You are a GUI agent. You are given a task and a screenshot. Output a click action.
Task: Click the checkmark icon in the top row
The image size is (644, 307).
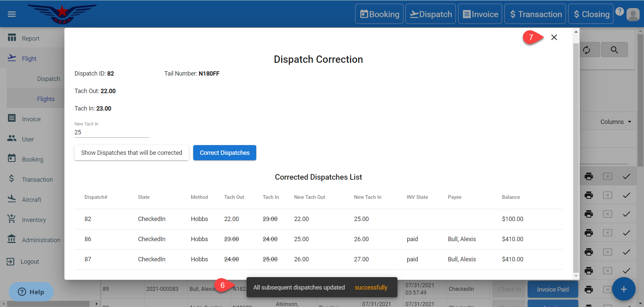[626, 176]
